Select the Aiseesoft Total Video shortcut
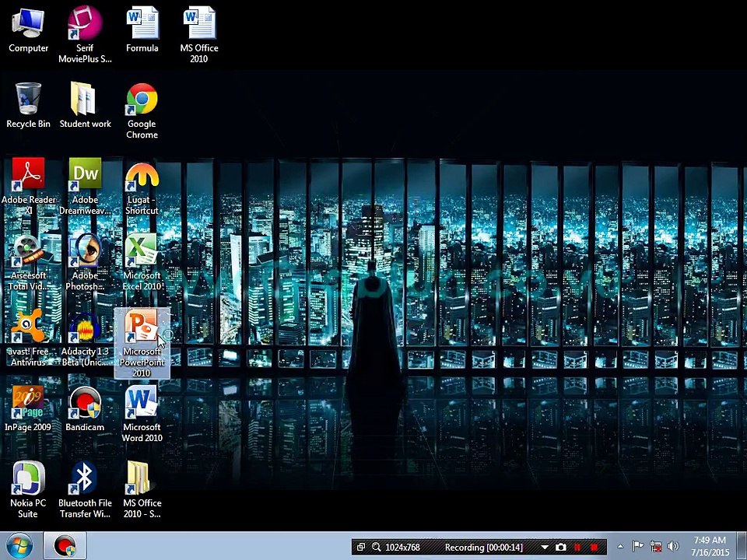 coord(28,262)
